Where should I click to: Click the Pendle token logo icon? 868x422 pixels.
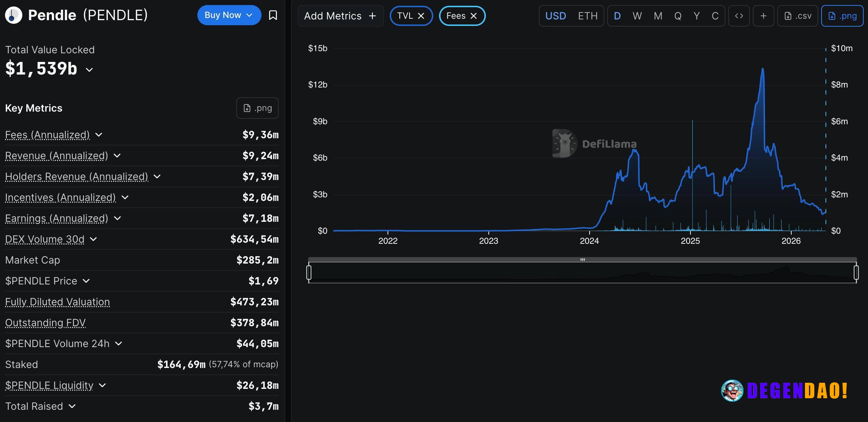[14, 15]
